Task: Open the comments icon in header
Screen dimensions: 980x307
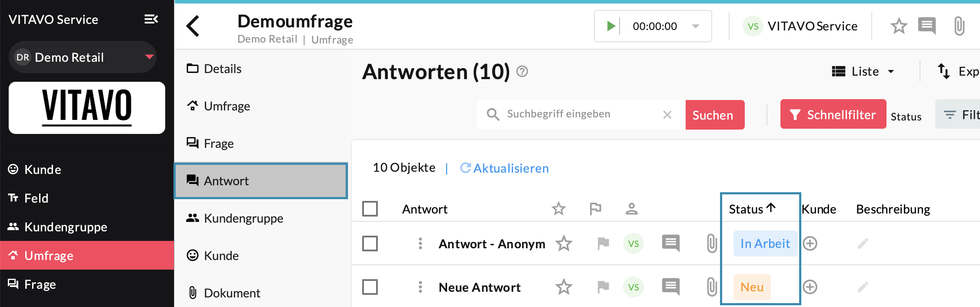Action: coord(927,26)
